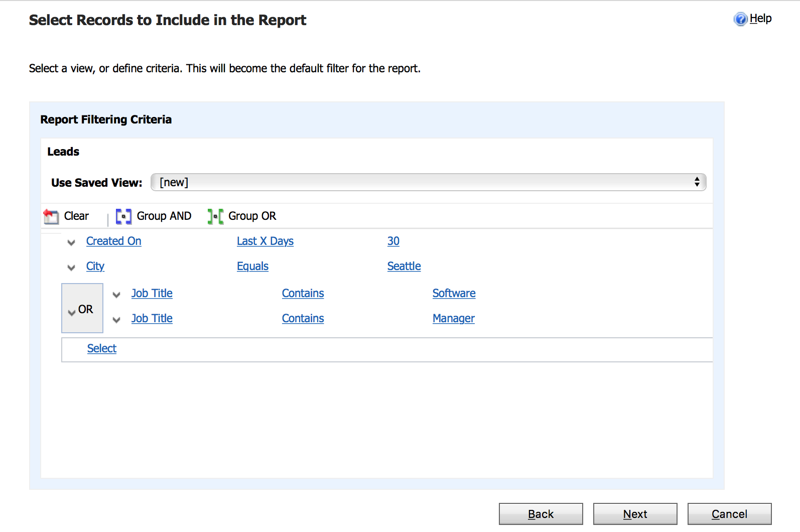The width and height of the screenshot is (800, 532).
Task: Expand the City row chevron
Action: 71,268
